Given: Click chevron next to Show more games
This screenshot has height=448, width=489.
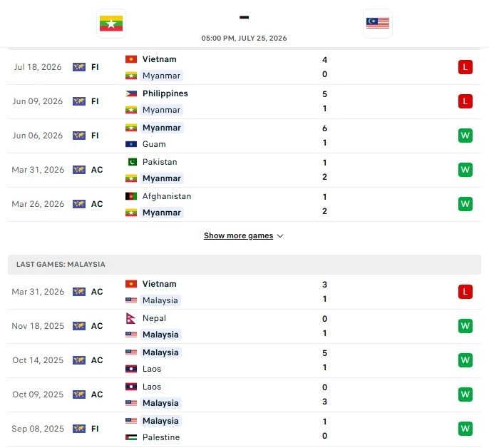Looking at the screenshot, I should (x=280, y=236).
